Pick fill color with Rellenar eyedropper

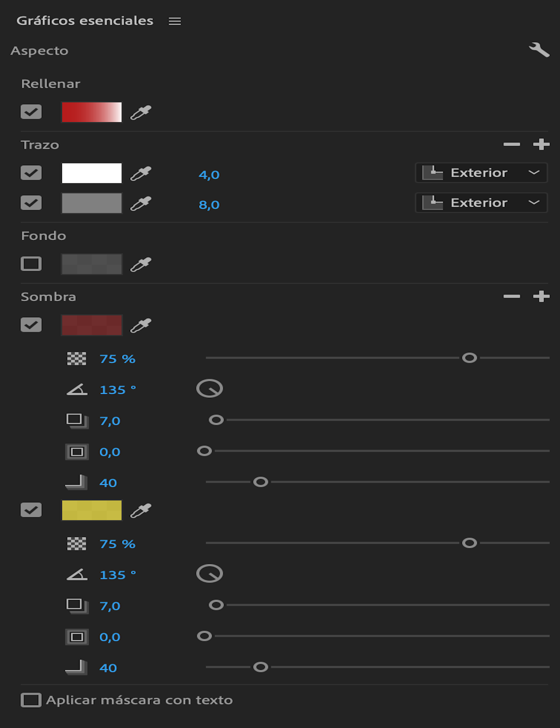click(x=141, y=112)
